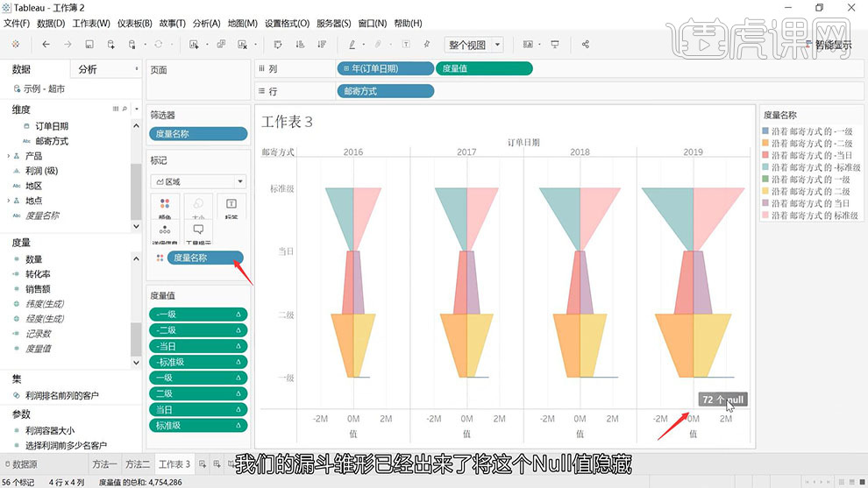Click the 度量名称 color pill in Marks
Screen dimensions: 868x488
[x=205, y=258]
